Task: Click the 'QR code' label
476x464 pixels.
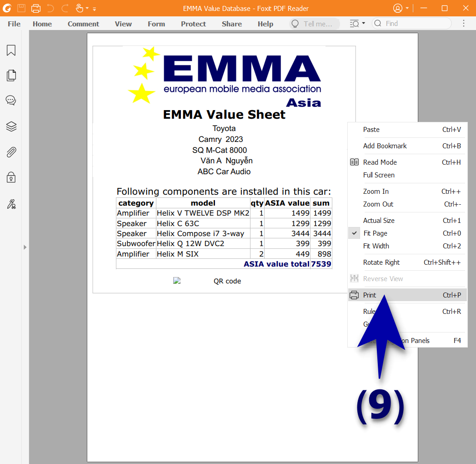Action: click(227, 281)
